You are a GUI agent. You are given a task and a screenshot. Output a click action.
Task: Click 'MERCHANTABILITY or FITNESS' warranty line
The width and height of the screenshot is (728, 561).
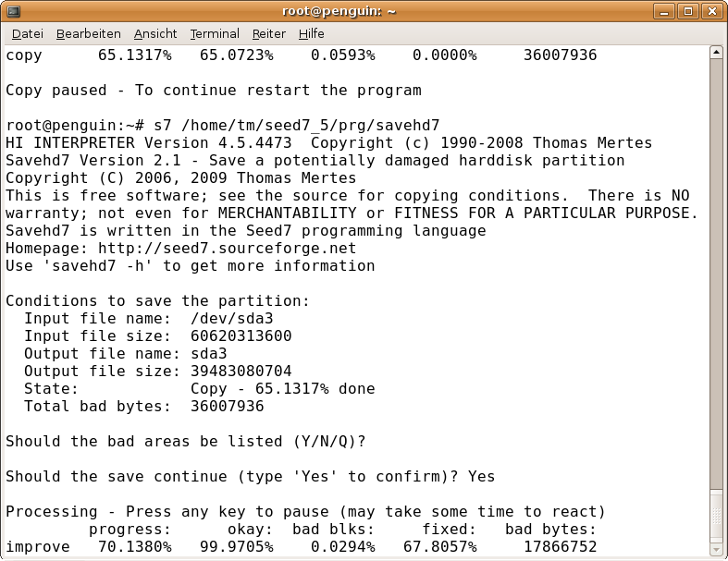pos(352,213)
